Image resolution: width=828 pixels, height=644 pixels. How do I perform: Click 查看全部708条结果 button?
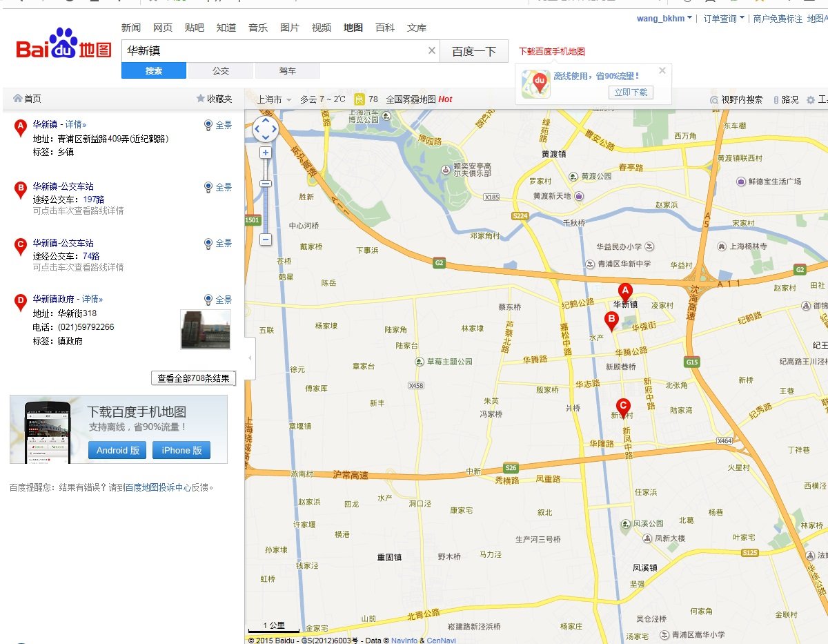click(x=193, y=378)
